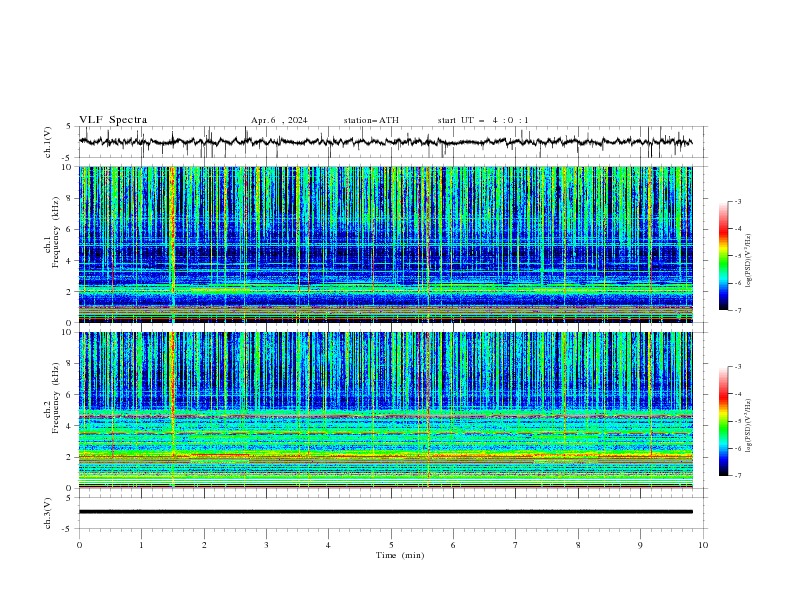792x612 pixels.
Task: Click the time axis tick label "10"
Action: click(x=703, y=545)
